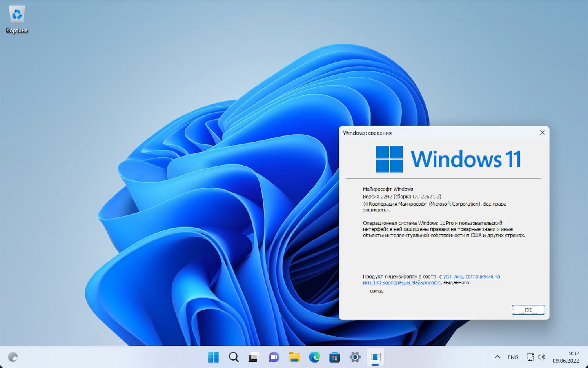Image resolution: width=588 pixels, height=368 pixels.
Task: Launch the Chat app from the taskbar
Action: point(274,357)
